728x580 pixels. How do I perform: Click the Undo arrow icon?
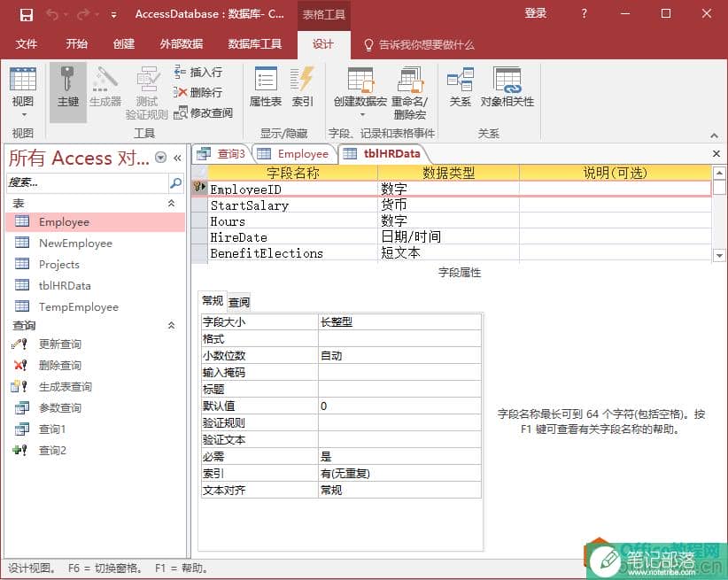pos(51,15)
